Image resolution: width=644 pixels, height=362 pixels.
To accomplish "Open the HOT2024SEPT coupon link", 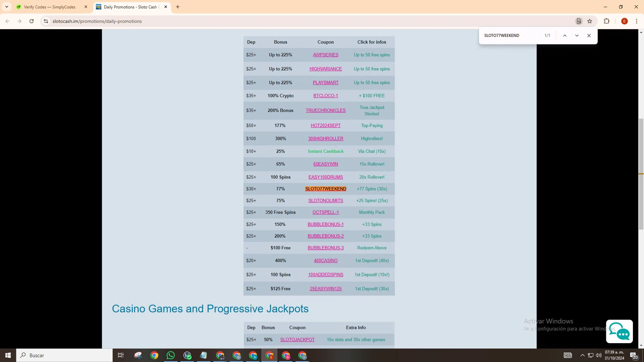I will point(325,125).
